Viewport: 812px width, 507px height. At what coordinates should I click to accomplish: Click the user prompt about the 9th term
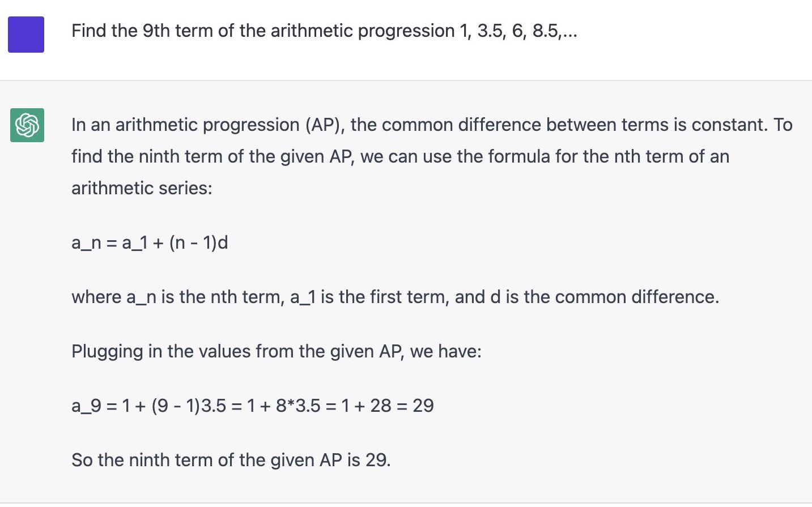[x=324, y=31]
